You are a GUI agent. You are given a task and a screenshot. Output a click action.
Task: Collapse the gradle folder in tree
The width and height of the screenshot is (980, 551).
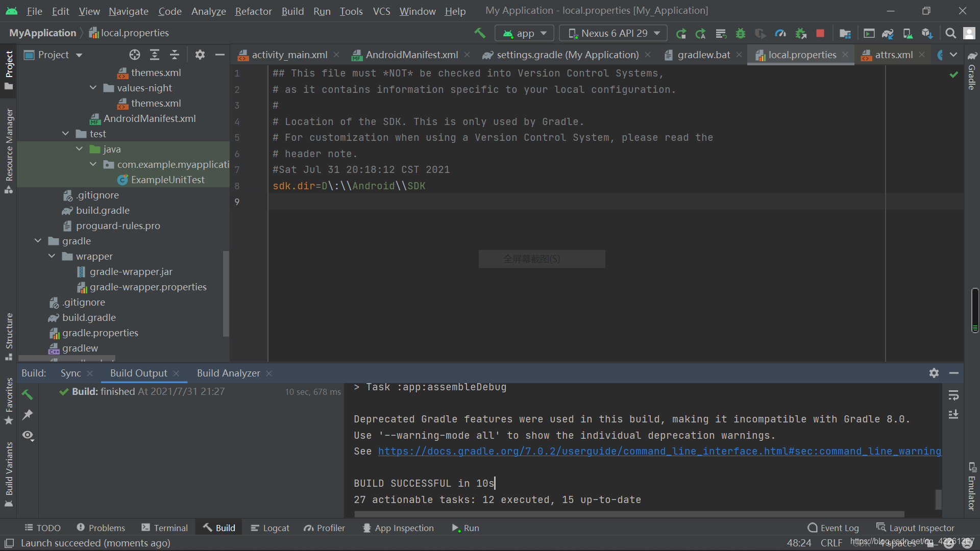[x=38, y=241]
